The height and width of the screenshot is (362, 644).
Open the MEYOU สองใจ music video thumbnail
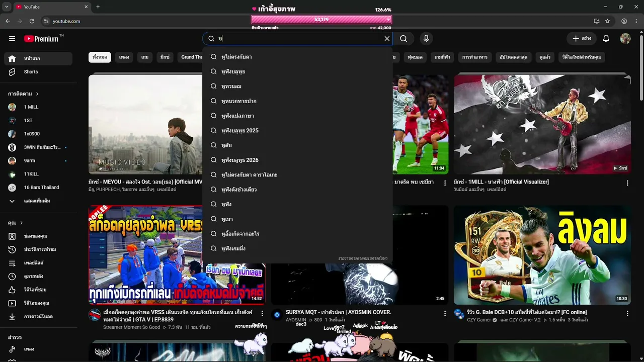145,124
